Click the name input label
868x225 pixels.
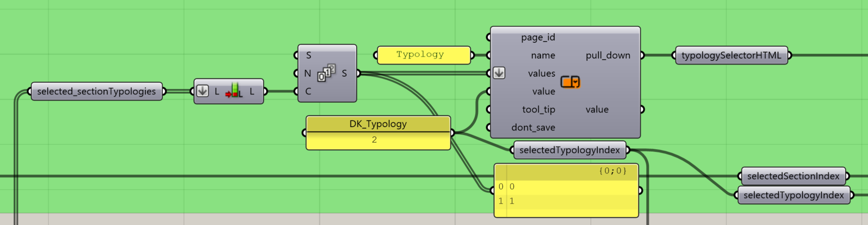point(543,55)
